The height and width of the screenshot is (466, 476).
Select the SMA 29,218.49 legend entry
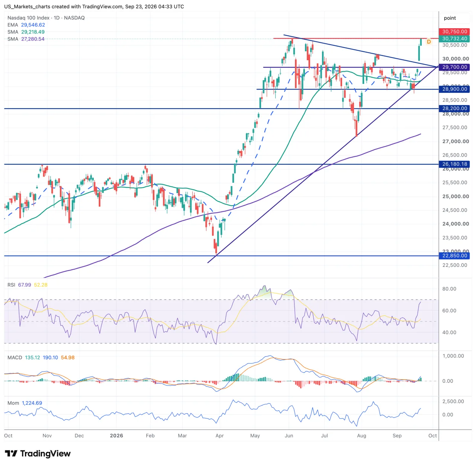[x=26, y=32]
